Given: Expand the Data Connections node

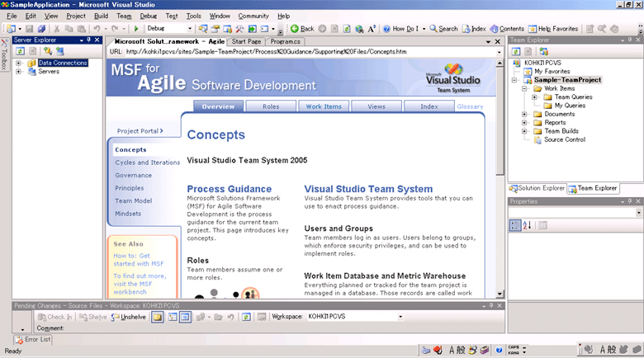Looking at the screenshot, I should [x=18, y=64].
